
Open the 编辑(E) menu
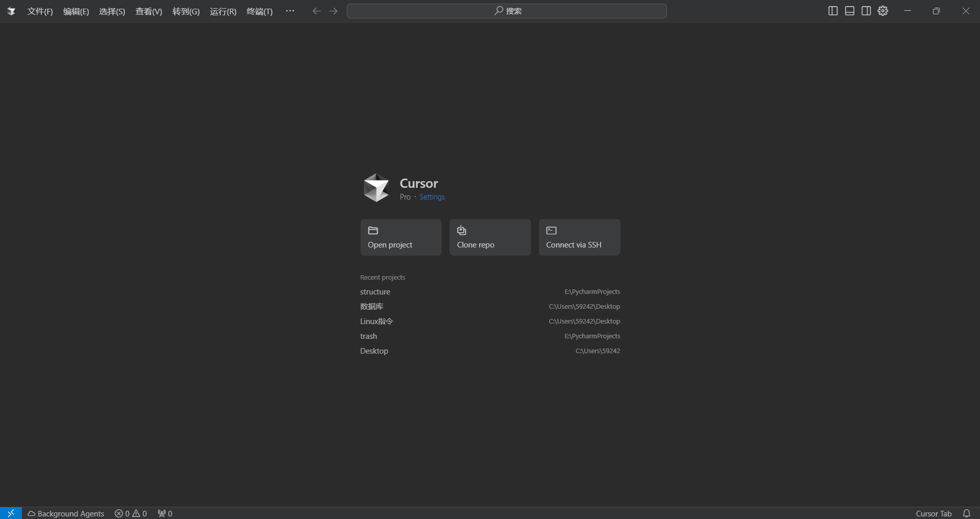pos(76,11)
